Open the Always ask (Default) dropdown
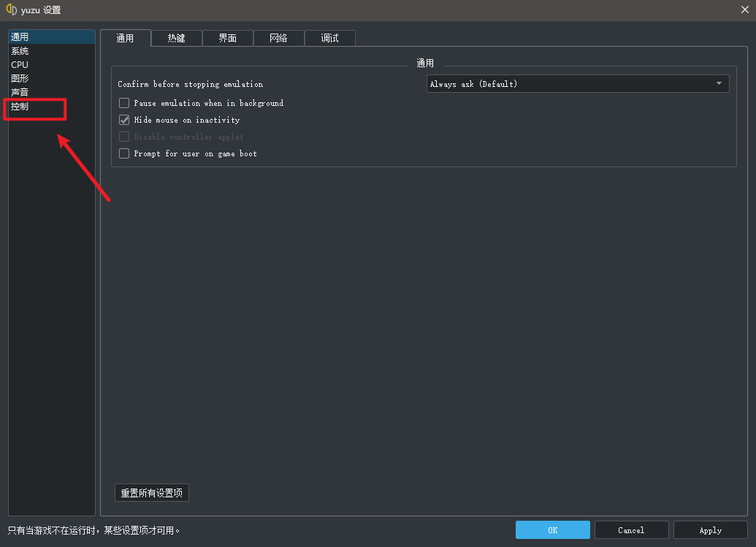This screenshot has height=547, width=756. 578,84
